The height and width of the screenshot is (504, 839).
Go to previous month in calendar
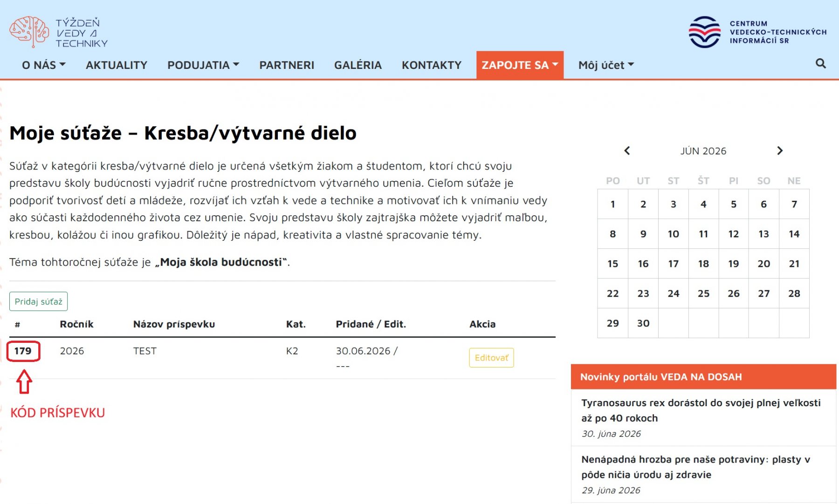pyautogui.click(x=627, y=150)
